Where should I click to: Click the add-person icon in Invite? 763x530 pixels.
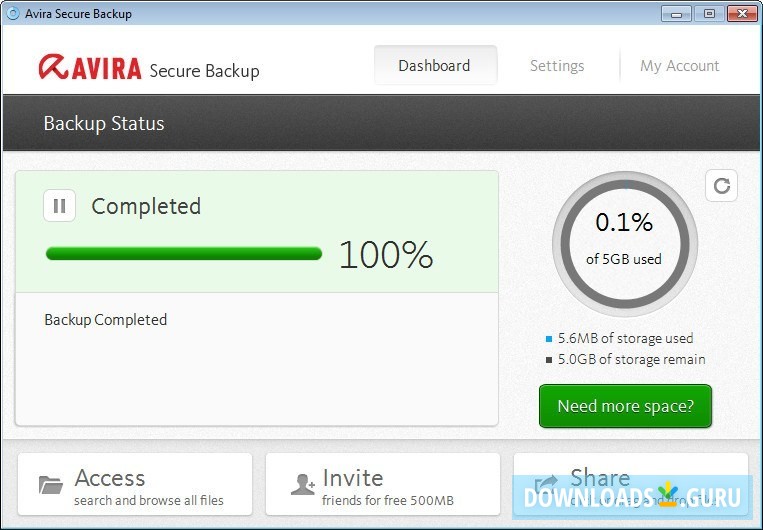pos(303,484)
